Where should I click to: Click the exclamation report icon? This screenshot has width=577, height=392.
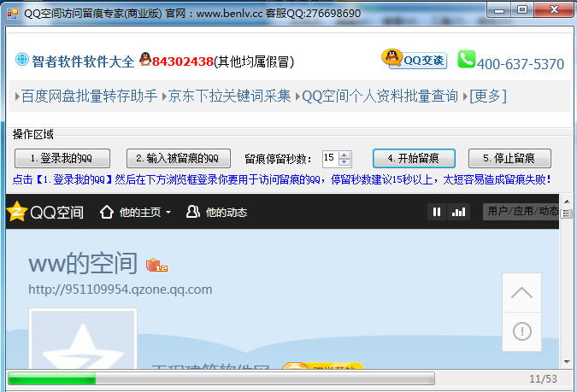pos(521,331)
